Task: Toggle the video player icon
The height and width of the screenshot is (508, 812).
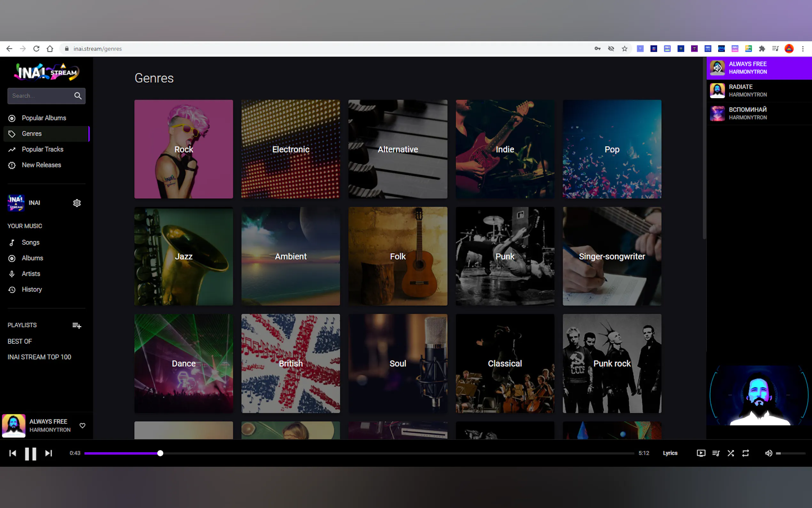Action: click(x=701, y=453)
